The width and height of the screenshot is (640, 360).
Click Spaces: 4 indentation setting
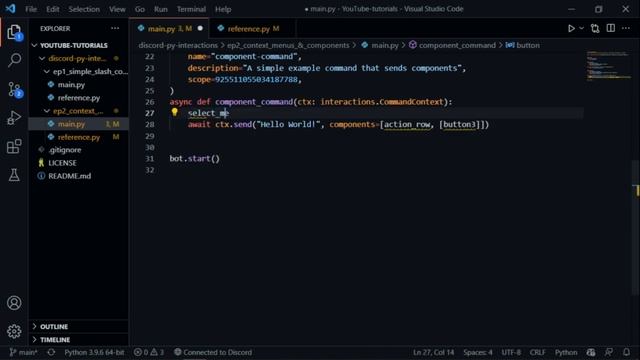click(478, 352)
